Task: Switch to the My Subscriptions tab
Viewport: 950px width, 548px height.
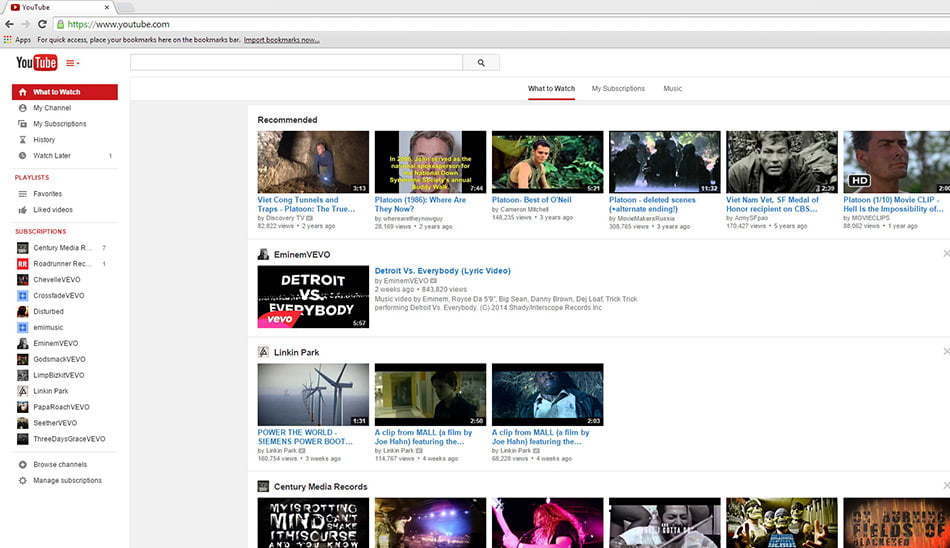Action: pyautogui.click(x=618, y=89)
